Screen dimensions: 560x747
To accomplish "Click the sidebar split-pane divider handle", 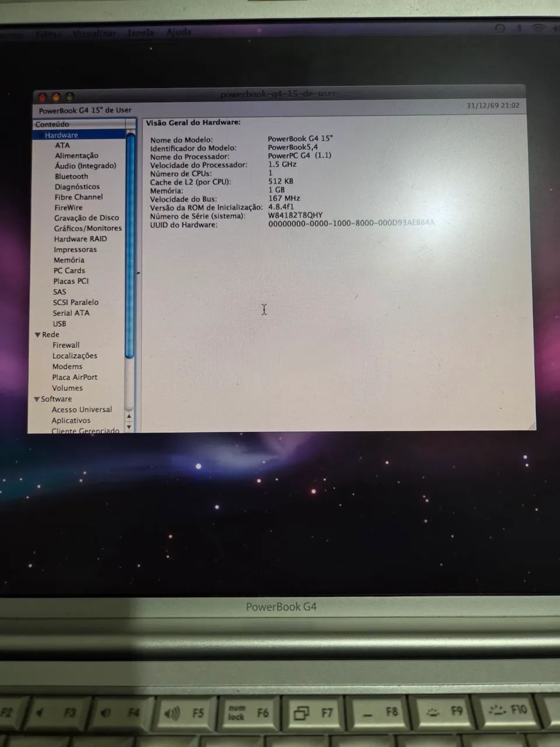I will [138, 273].
